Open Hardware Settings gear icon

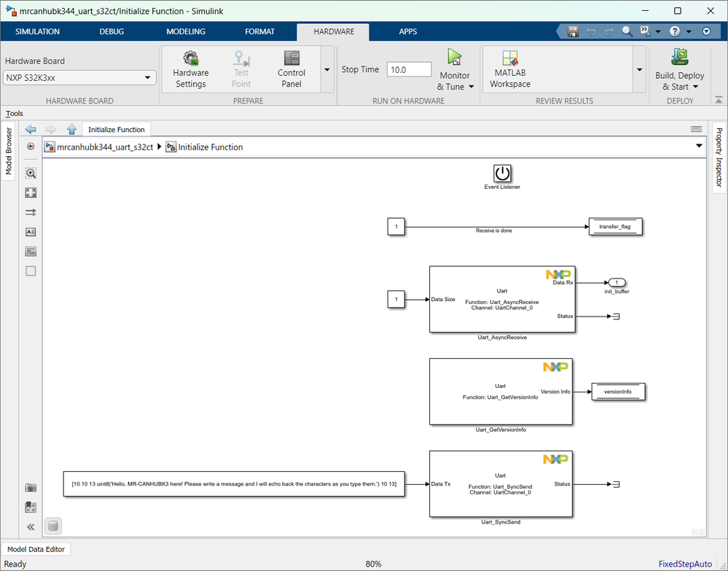pyautogui.click(x=191, y=58)
